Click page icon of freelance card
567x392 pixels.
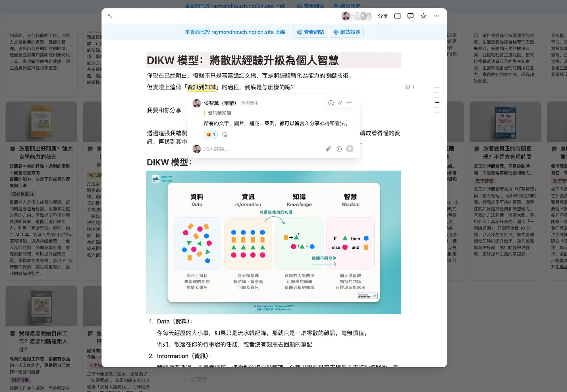click(x=13, y=333)
